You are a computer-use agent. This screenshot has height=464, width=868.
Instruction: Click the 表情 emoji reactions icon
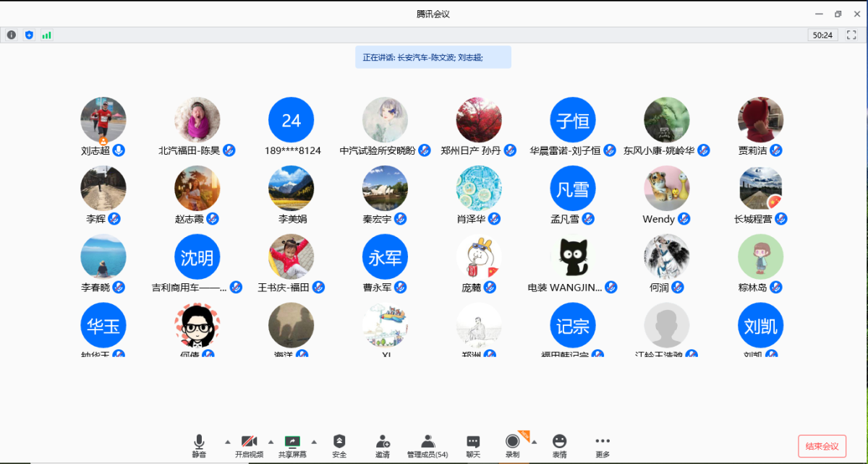(x=559, y=442)
